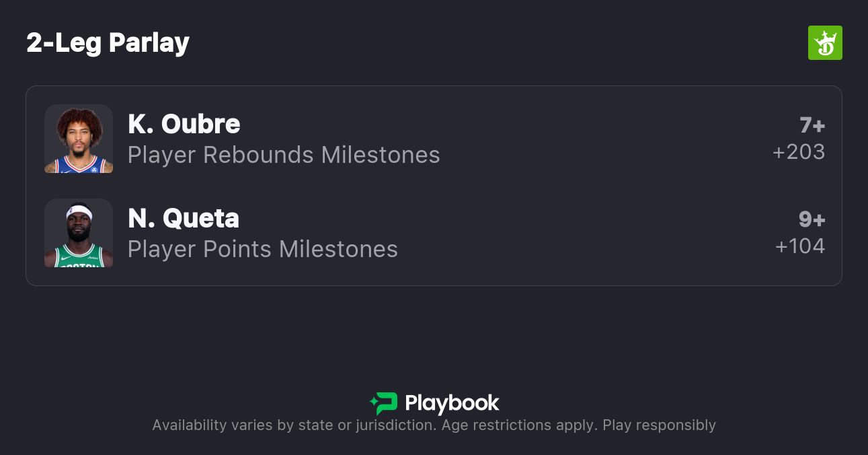The width and height of the screenshot is (868, 455).
Task: Click the green DraftKings logo icon
Action: point(825,43)
